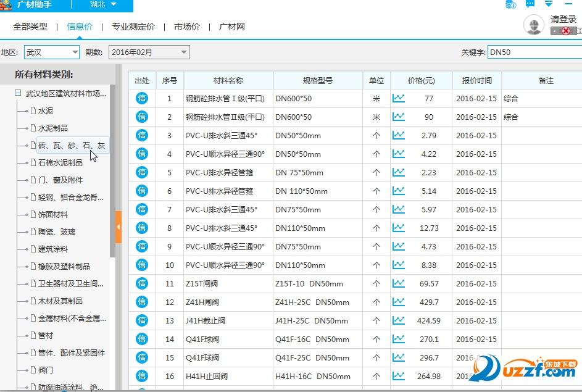This screenshot has height=392, width=582.
Task: Switch to 信息价 tab
Action: [x=80, y=27]
